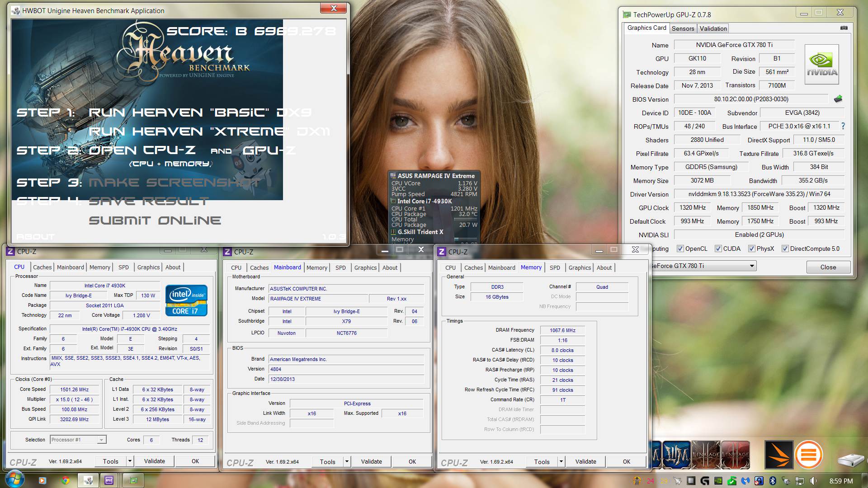Switch to HWBOT Heaven taskbar button

pos(89,480)
